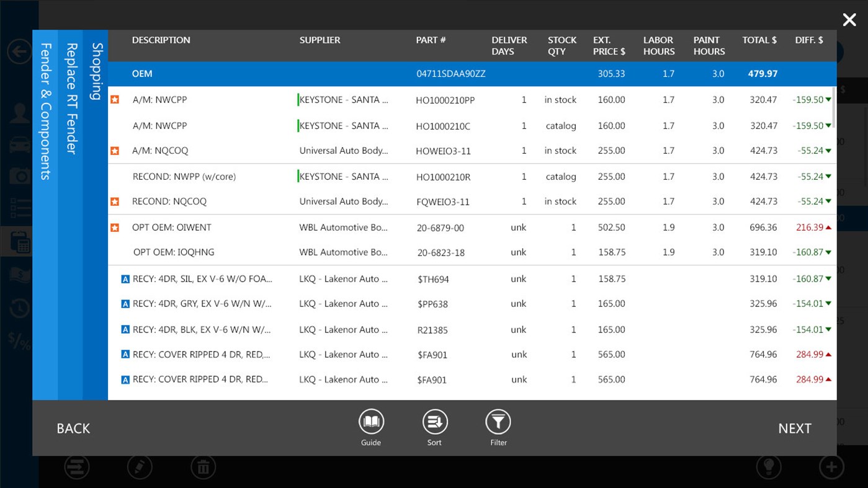868x488 pixels.
Task: Open the Guide book icon
Action: 371,420
